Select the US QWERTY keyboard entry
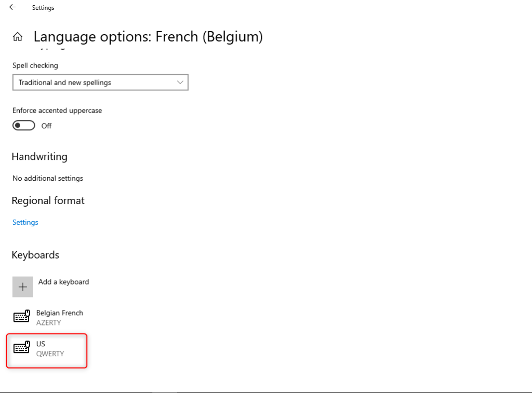 47,350
